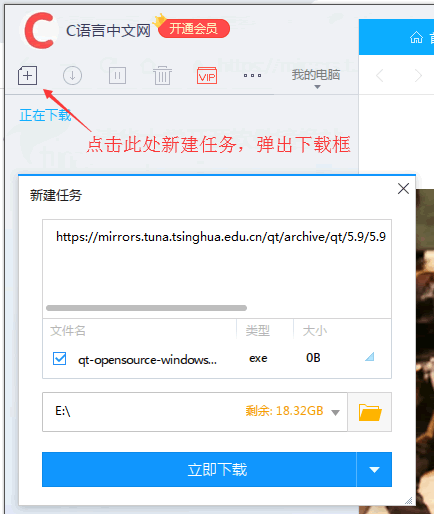Click the E:\ save path field
Viewport: 434px width, 514px height.
[195, 412]
